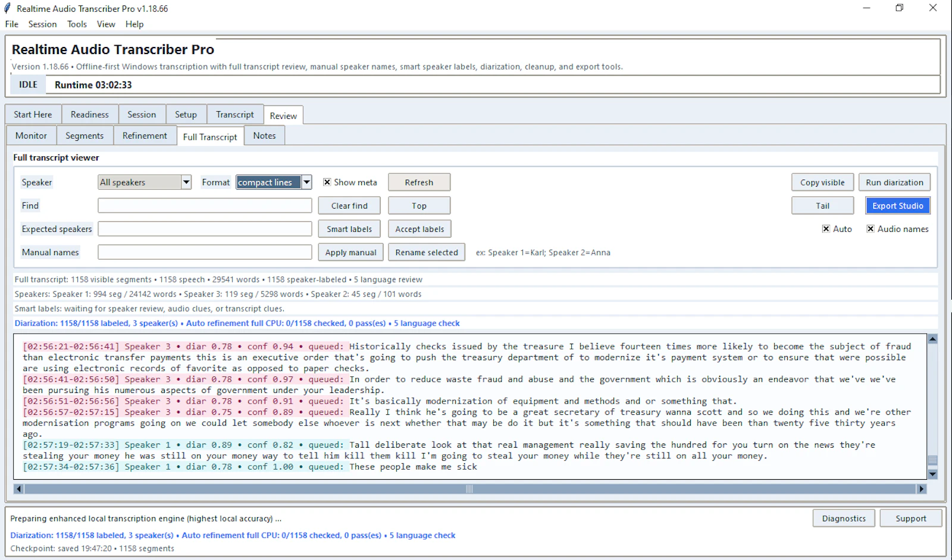The width and height of the screenshot is (952, 560).
Task: Click the 'Speakers: Speaker 1: 994 seg' summary line
Action: (x=218, y=294)
